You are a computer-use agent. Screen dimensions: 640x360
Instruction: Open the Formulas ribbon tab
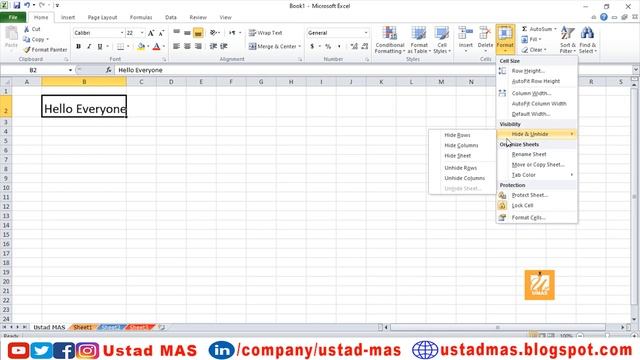pos(141,18)
